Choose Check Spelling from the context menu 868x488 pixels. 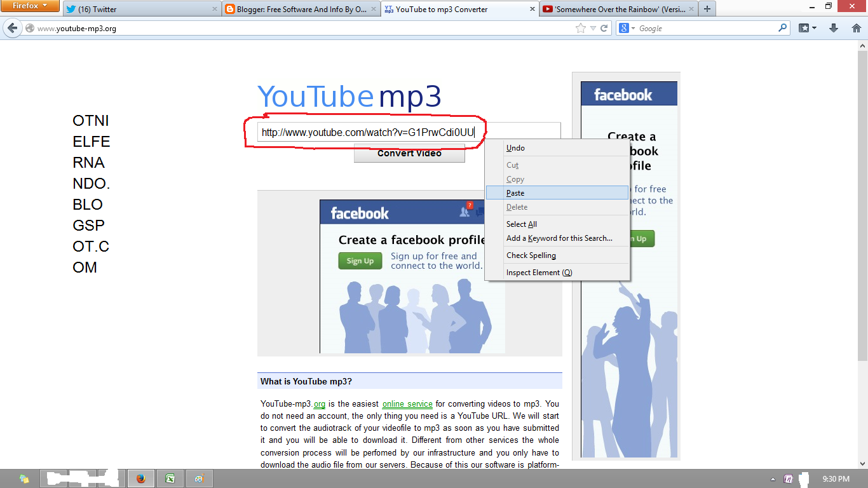(557, 255)
